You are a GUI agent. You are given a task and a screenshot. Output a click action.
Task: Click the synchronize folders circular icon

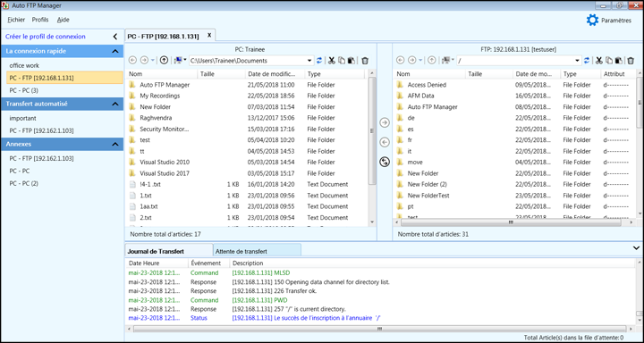[x=385, y=162]
